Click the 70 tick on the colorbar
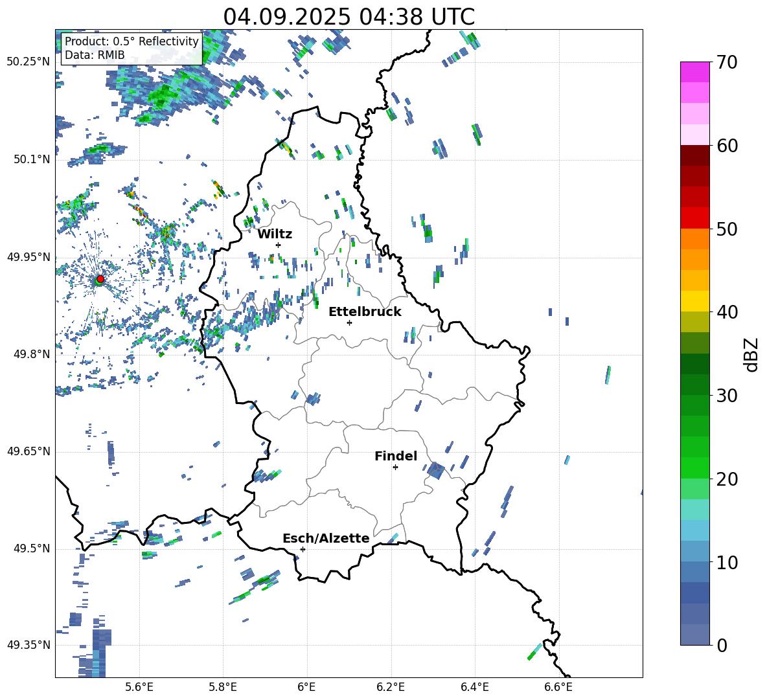 coord(727,63)
